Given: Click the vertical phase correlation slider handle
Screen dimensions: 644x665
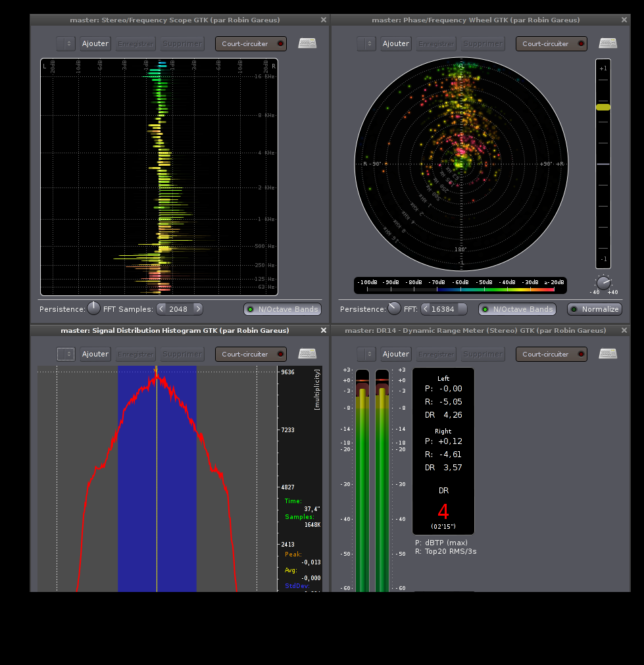Looking at the screenshot, I should 603,107.
